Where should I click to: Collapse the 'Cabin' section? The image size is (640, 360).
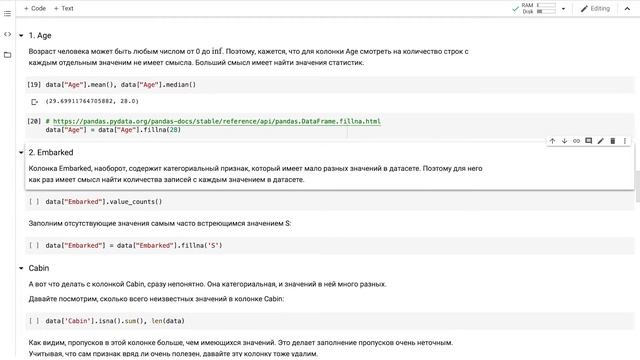click(21, 268)
